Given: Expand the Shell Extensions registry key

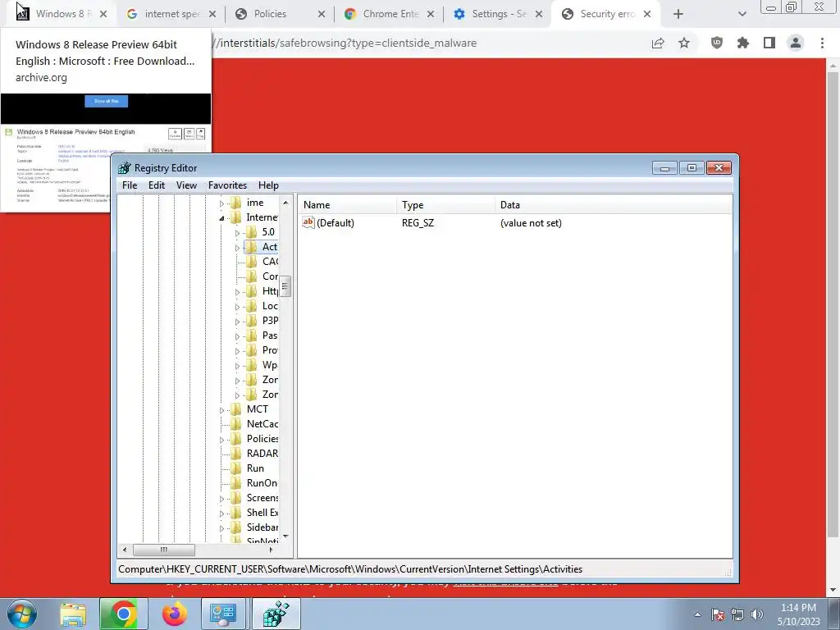Looking at the screenshot, I should (221, 514).
